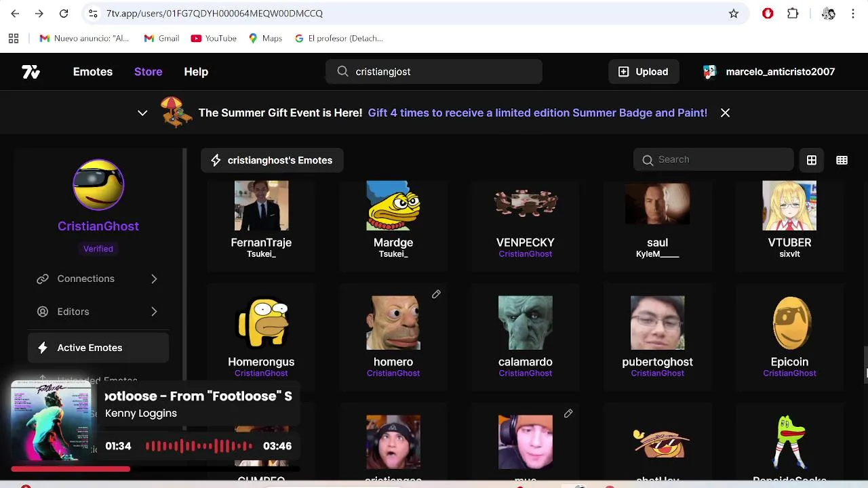Click the upload plus icon
Screen dimensions: 868x488
[x=624, y=72]
